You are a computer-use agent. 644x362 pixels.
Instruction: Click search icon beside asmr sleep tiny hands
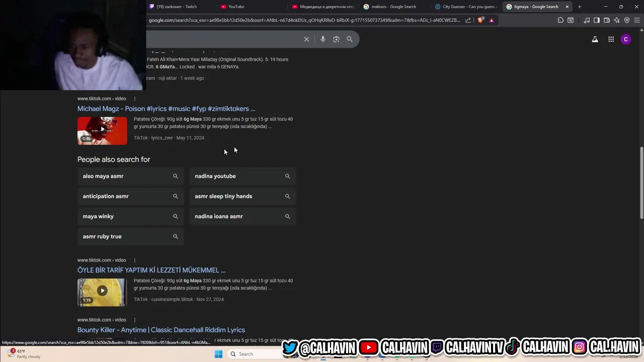coord(287,196)
